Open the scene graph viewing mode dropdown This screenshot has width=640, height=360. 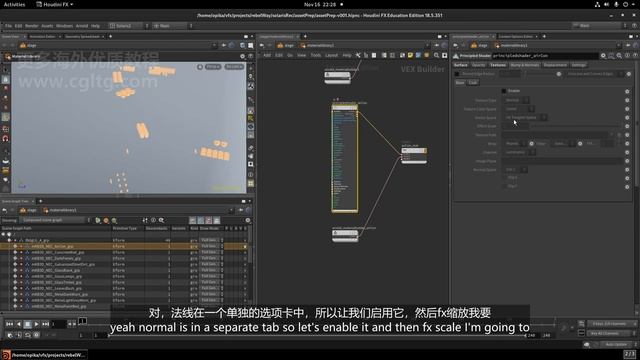coord(56,220)
